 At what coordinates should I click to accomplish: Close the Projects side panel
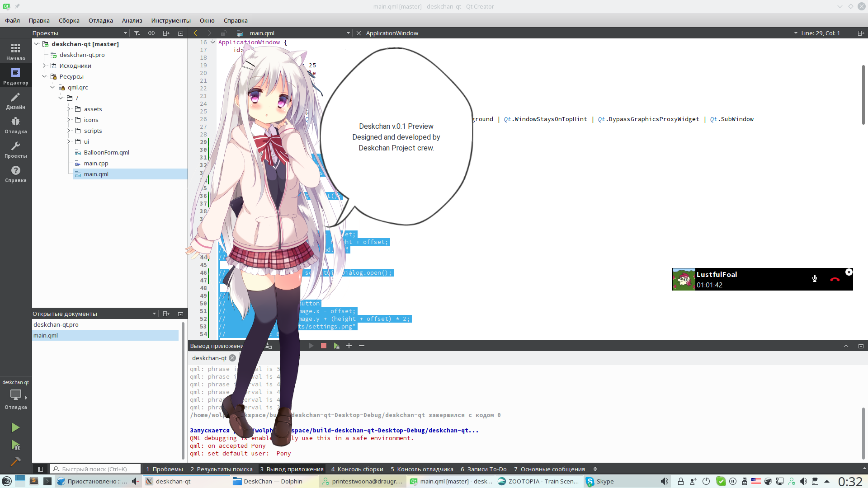[180, 33]
